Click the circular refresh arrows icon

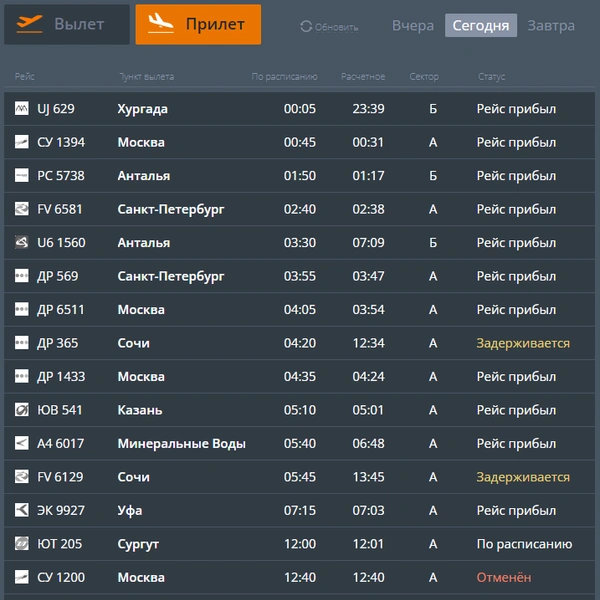306,26
